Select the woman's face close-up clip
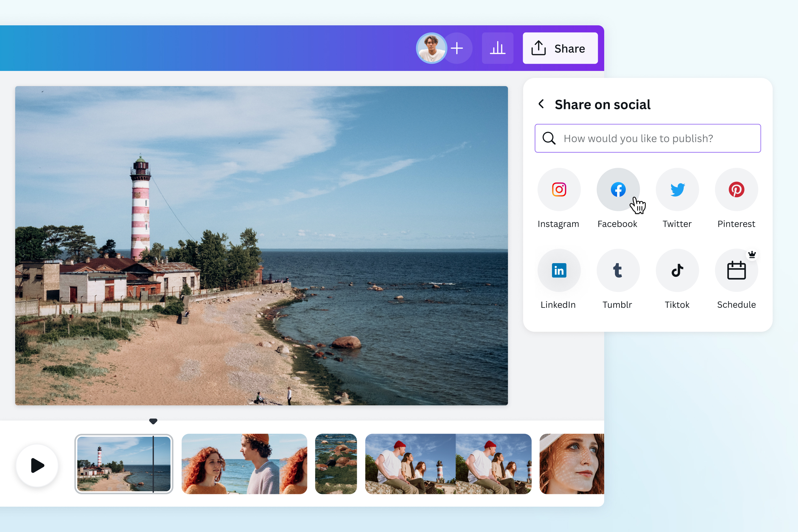The image size is (798, 532). tap(572, 464)
